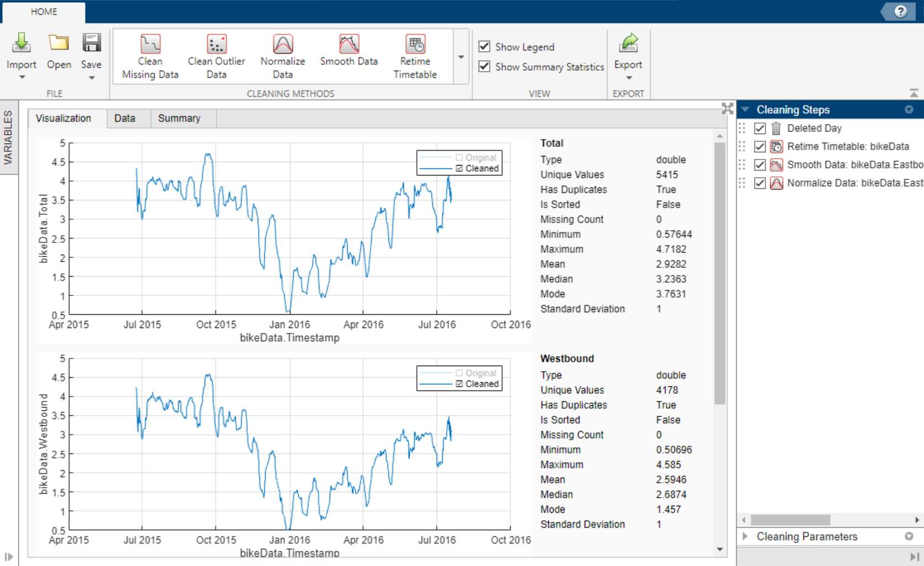Expand the Cleaning Parameters panel

pyautogui.click(x=745, y=536)
